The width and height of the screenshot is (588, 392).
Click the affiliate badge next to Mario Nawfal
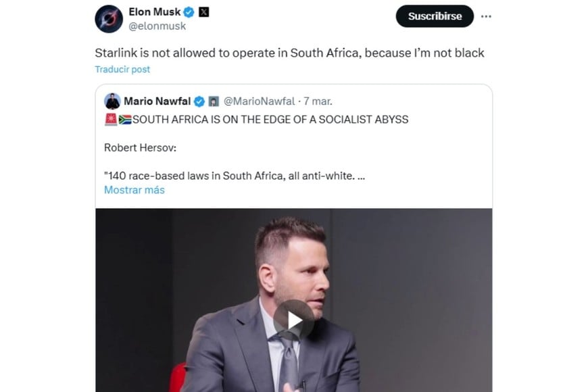tap(213, 101)
